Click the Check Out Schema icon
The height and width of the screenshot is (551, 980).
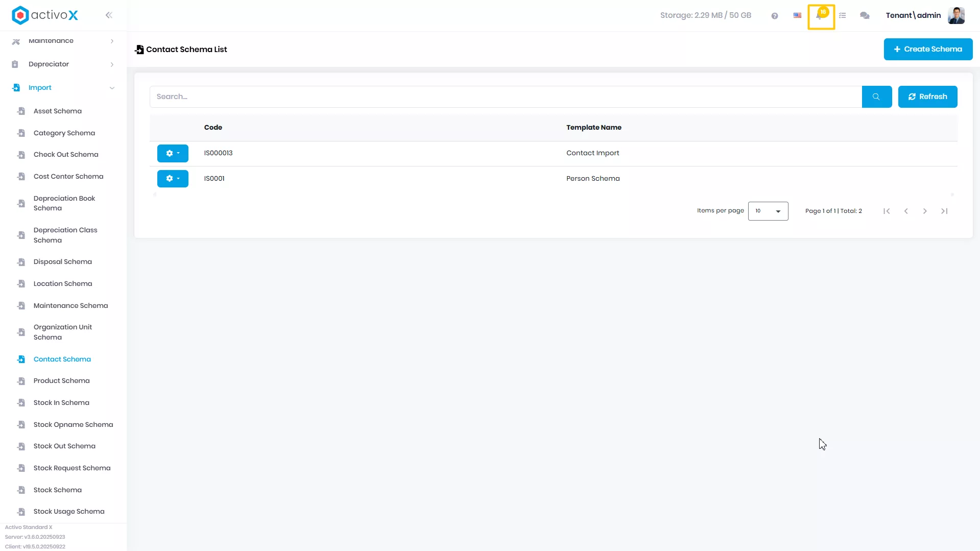tap(21, 155)
